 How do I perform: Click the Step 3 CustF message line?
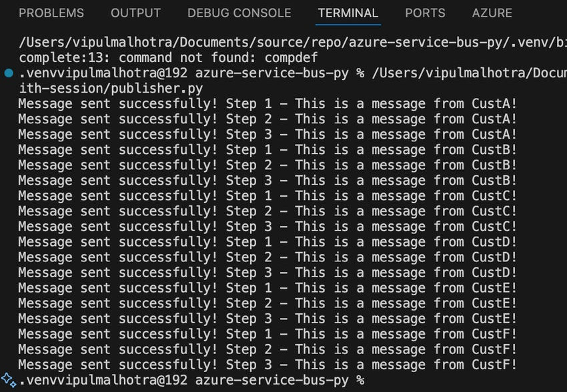(267, 365)
